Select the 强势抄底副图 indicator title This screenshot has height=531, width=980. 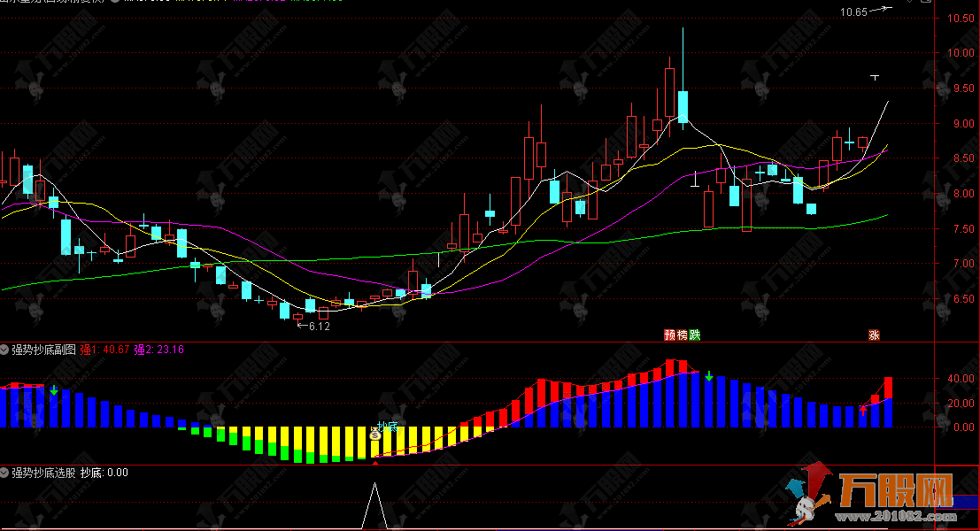tap(43, 350)
